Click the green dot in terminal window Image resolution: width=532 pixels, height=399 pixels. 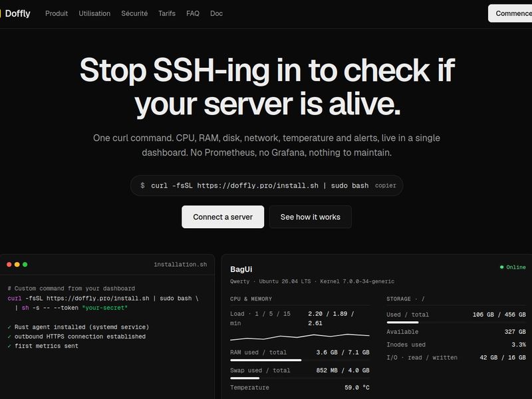click(25, 264)
